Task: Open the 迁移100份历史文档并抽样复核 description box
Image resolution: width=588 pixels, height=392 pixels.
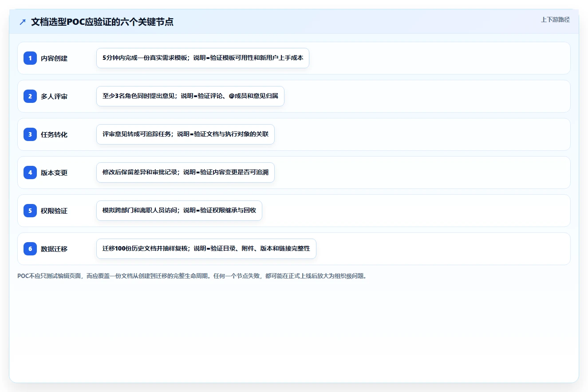Action: 206,249
